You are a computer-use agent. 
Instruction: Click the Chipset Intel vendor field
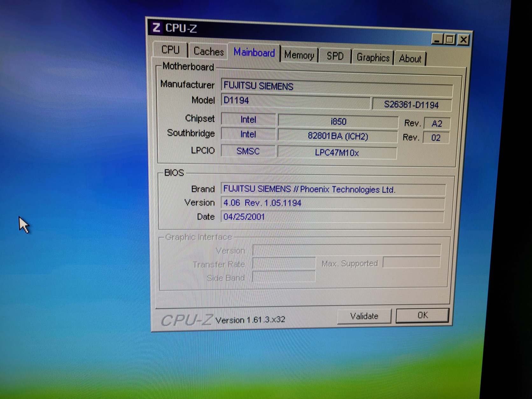tap(248, 120)
